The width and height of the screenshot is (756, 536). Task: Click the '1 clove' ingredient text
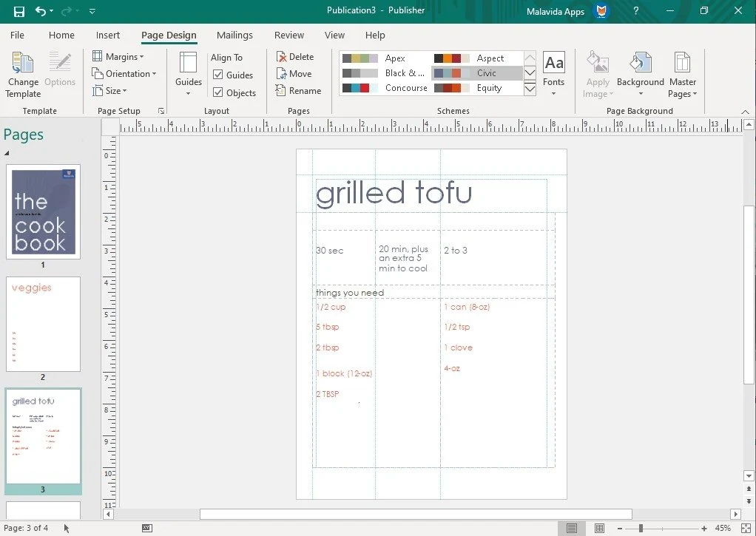(458, 347)
